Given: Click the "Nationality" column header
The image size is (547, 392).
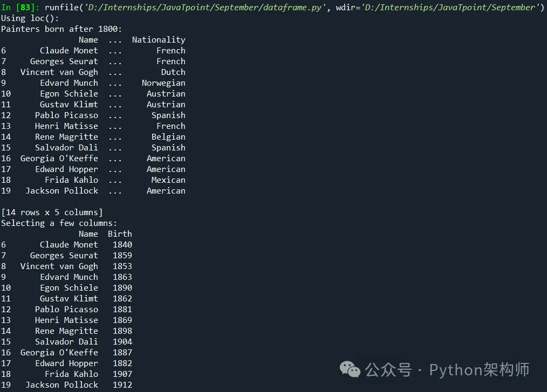Looking at the screenshot, I should (159, 40).
